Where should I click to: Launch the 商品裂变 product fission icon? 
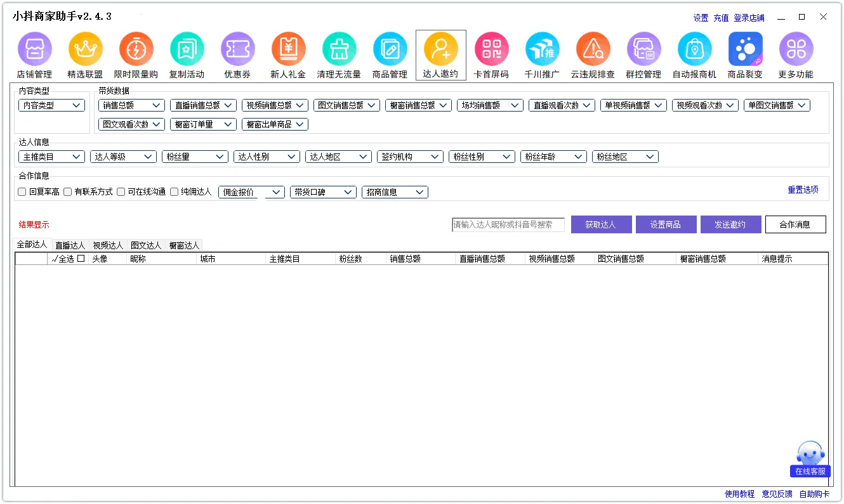pos(745,49)
